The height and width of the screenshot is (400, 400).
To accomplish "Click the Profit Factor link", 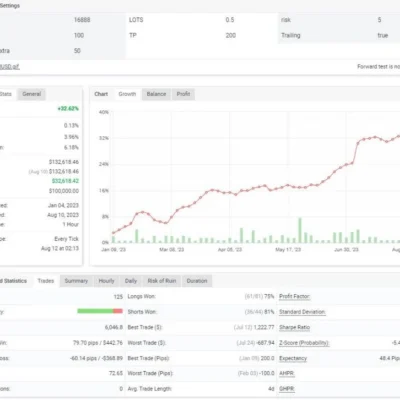I will coord(295,296).
